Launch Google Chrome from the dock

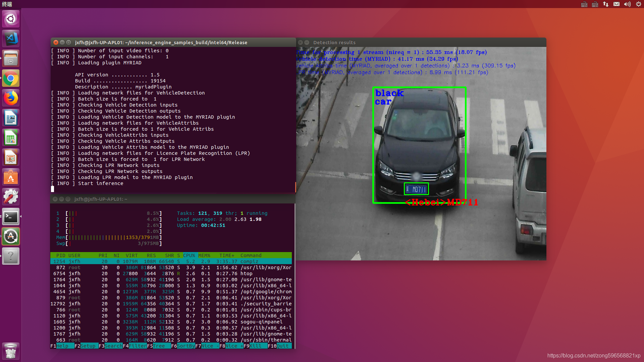[x=11, y=78]
